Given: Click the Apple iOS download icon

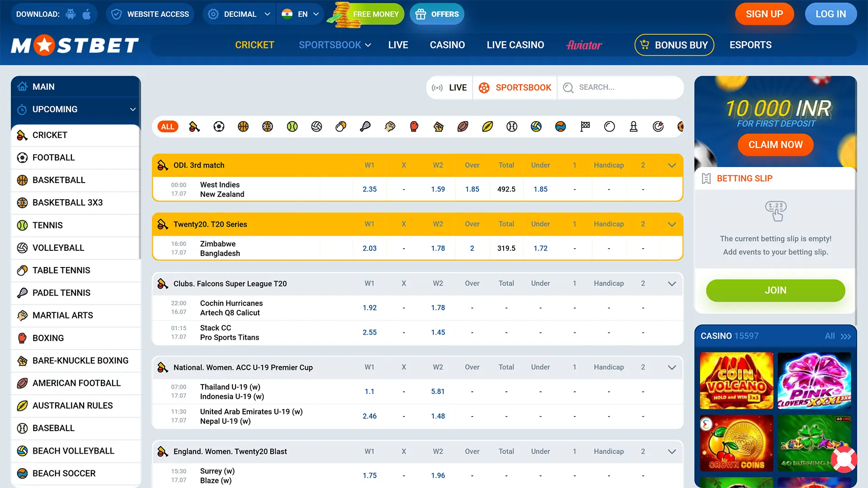Looking at the screenshot, I should 87,14.
